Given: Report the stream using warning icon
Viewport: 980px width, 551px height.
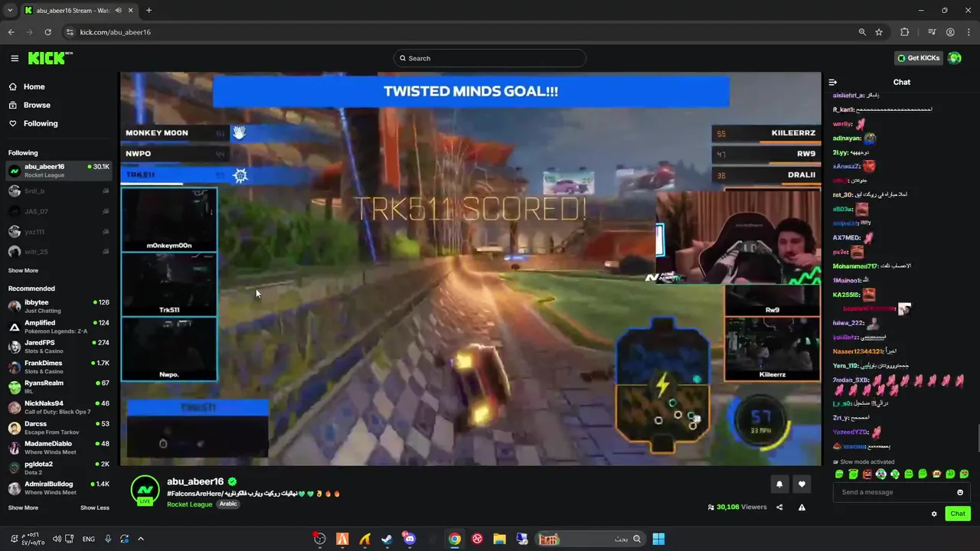Looking at the screenshot, I should coord(802,507).
